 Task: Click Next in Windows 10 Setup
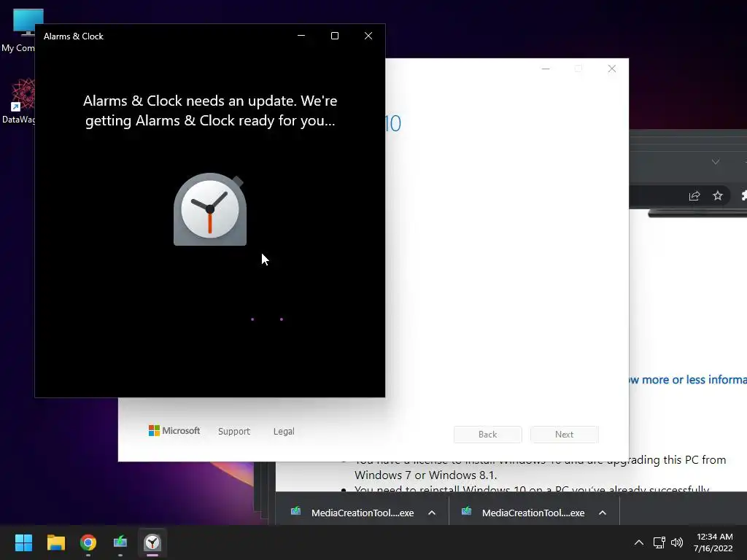pyautogui.click(x=564, y=435)
